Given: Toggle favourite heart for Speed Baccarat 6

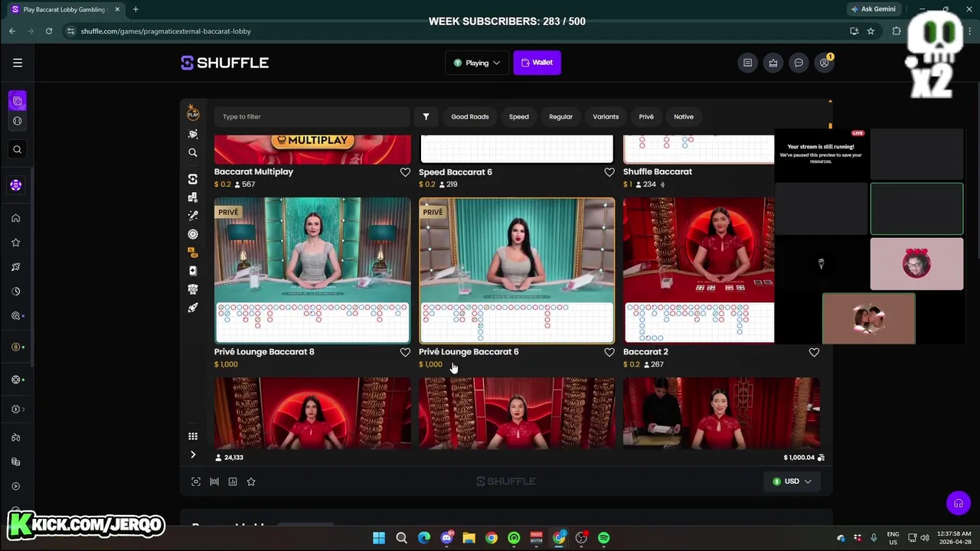Looking at the screenshot, I should tap(609, 172).
